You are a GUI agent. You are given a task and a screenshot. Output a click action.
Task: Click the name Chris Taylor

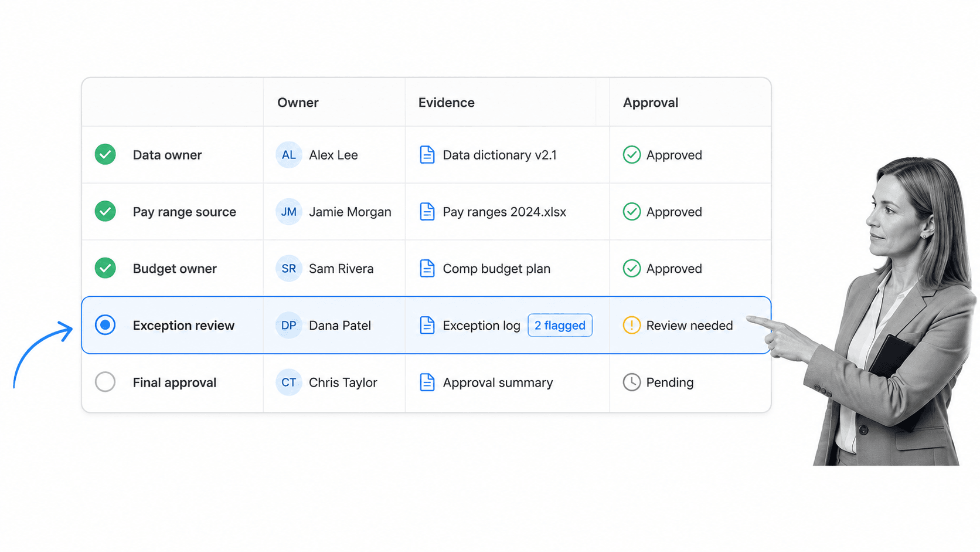[343, 382]
